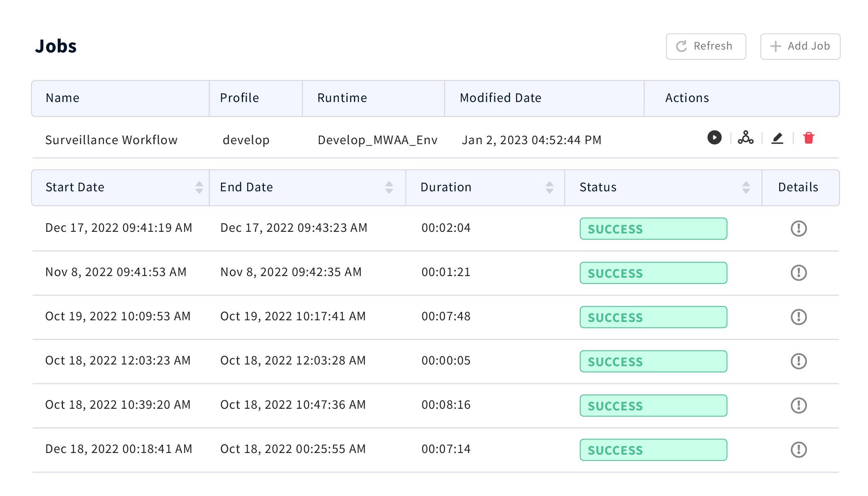Open details for the 00:08:16 run

click(798, 405)
